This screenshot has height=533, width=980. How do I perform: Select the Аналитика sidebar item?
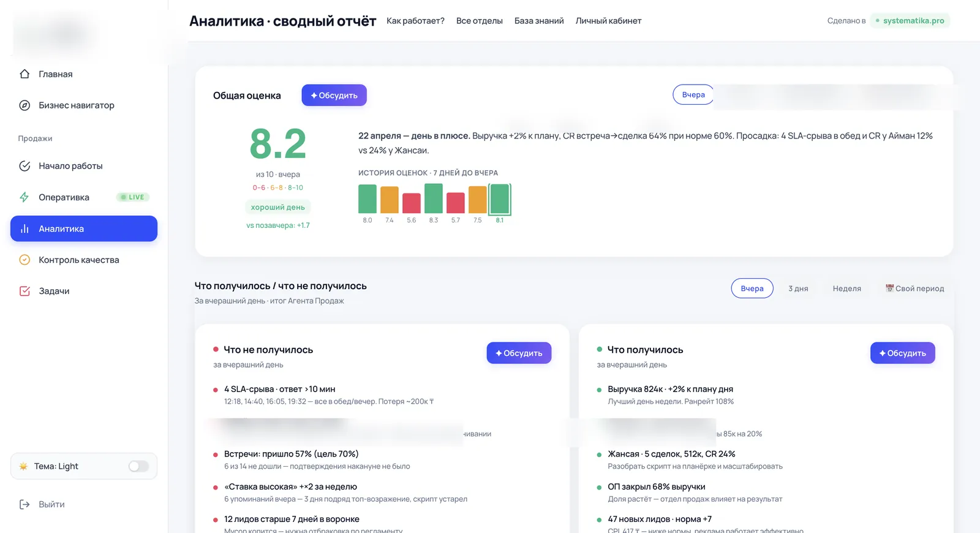[84, 229]
